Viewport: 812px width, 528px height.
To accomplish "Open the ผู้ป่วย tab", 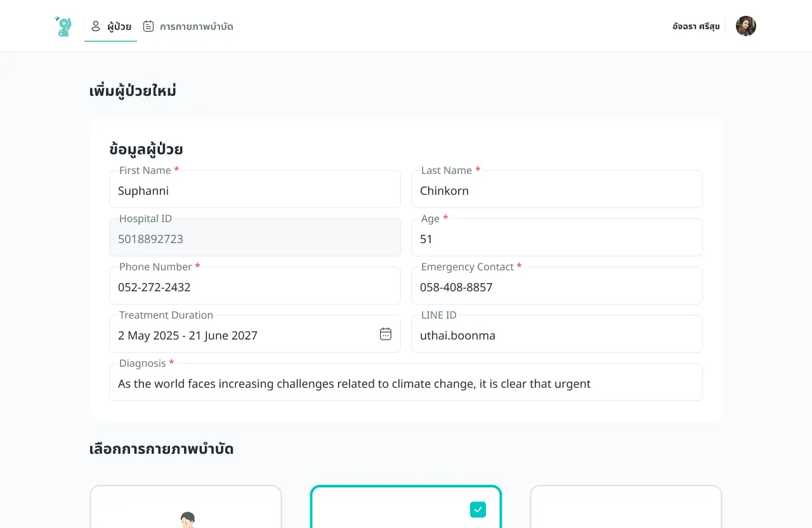I will 110,27.
